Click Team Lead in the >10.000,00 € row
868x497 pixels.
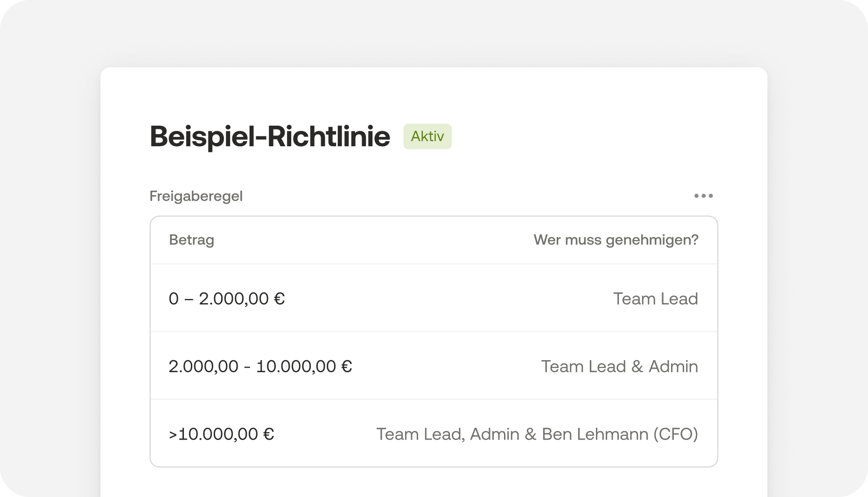(420, 434)
